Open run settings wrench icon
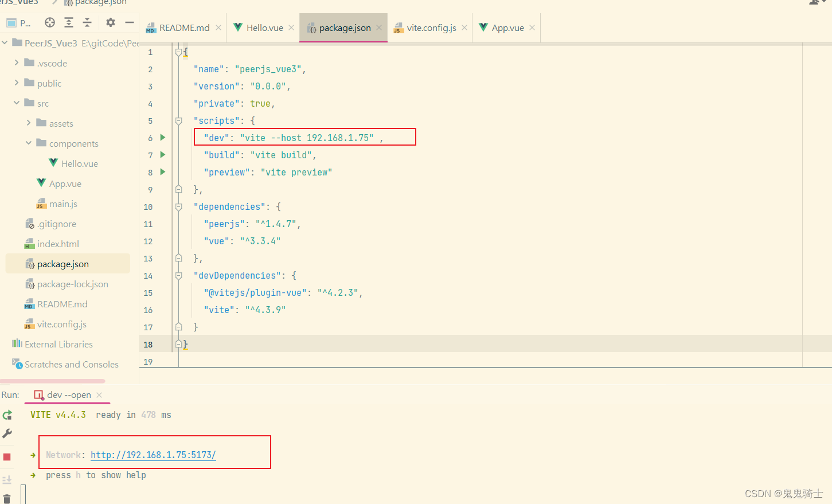The width and height of the screenshot is (832, 504). click(7, 433)
